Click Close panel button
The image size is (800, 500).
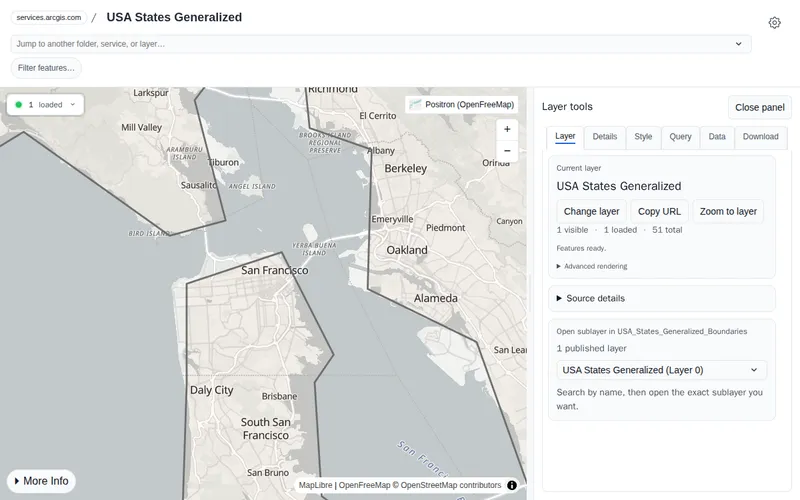coord(760,107)
